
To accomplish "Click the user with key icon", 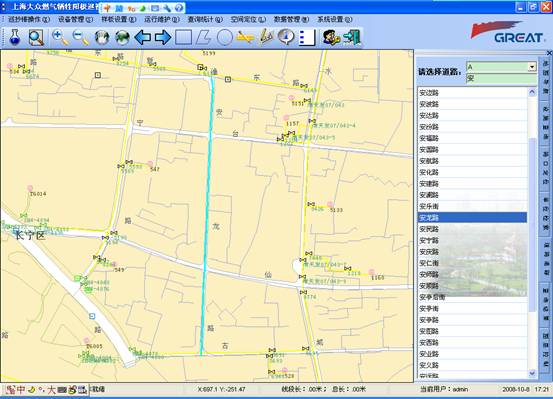I will tap(332, 37).
